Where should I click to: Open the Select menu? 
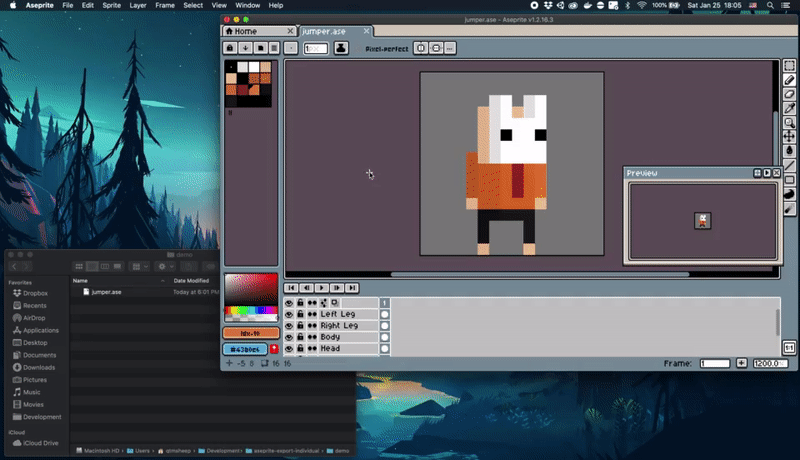[x=193, y=5]
